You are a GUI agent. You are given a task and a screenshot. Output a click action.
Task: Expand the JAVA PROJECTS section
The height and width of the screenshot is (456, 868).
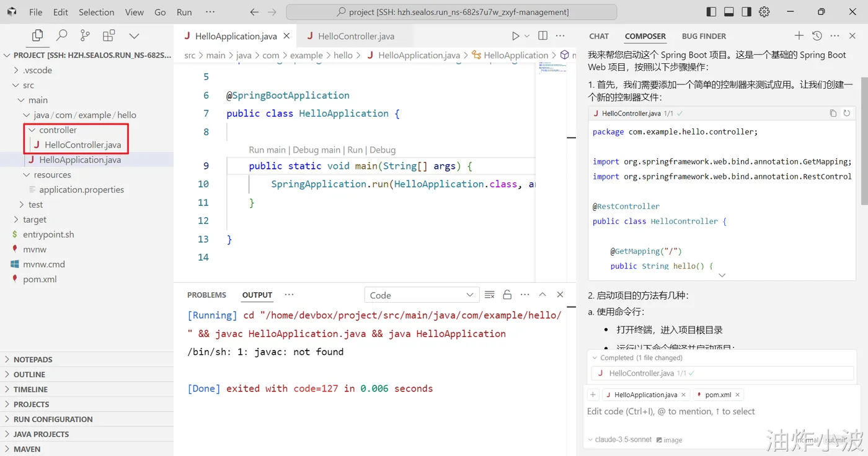(41, 434)
